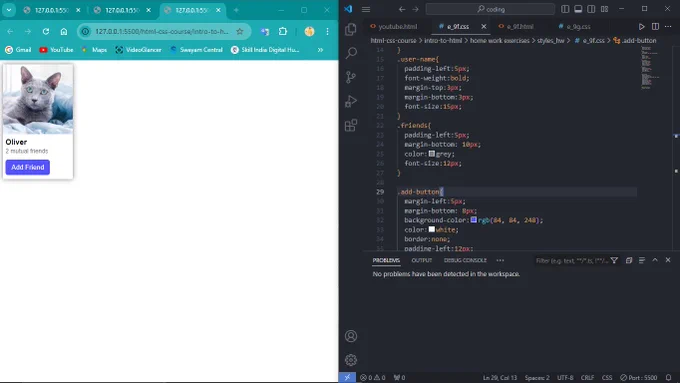Switch to the youtube.html editor tab
Screen dimensions: 680x383
click(394, 26)
